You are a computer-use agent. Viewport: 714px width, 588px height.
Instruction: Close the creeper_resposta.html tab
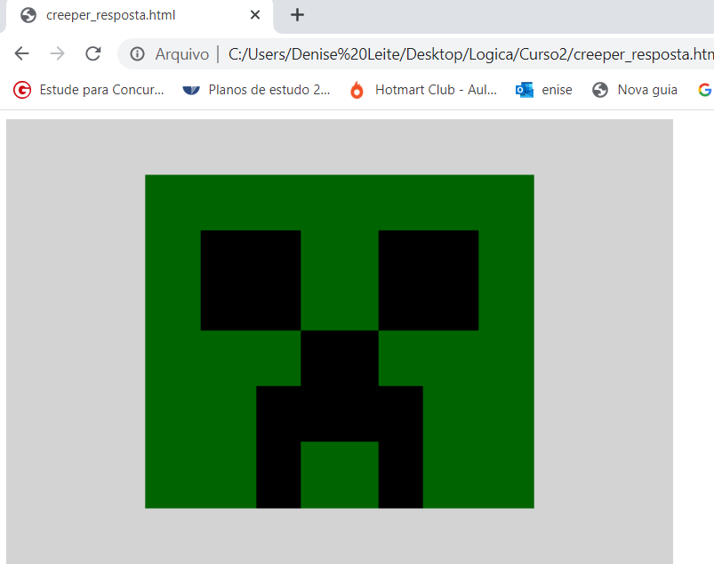pyautogui.click(x=255, y=15)
